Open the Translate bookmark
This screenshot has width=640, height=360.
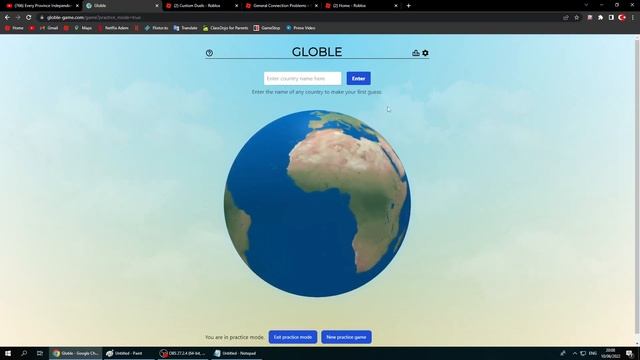[x=185, y=28]
